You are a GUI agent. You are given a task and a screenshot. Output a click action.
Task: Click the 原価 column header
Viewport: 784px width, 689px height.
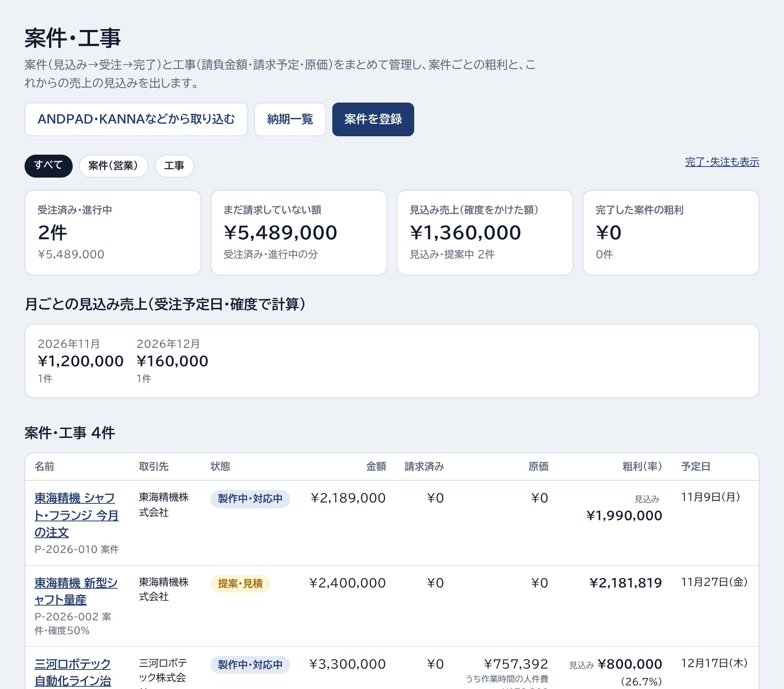(x=539, y=467)
